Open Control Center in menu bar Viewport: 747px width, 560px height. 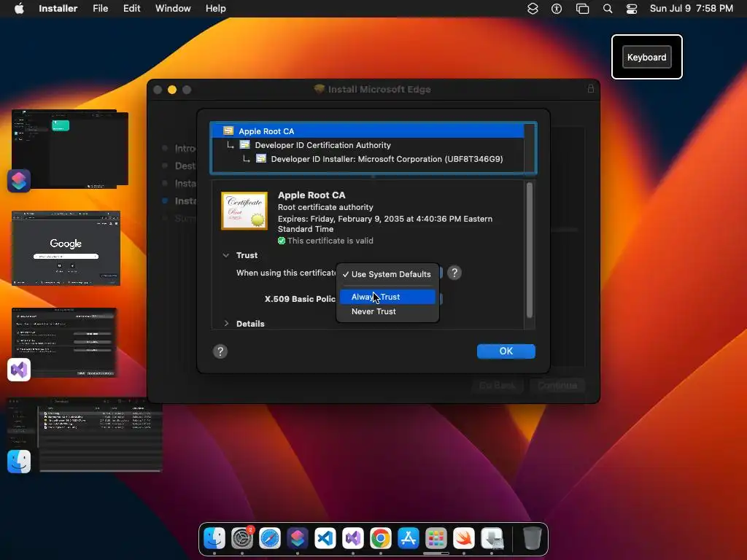click(632, 9)
